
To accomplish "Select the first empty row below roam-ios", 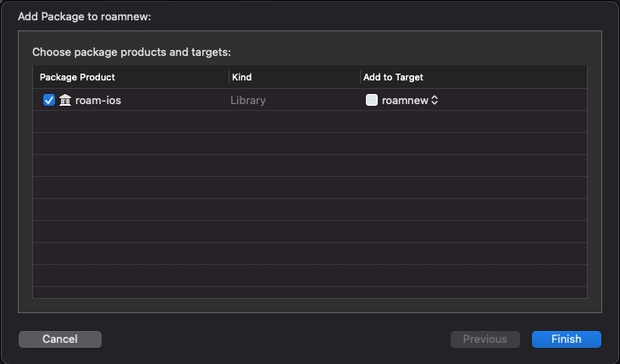I will tap(310, 122).
